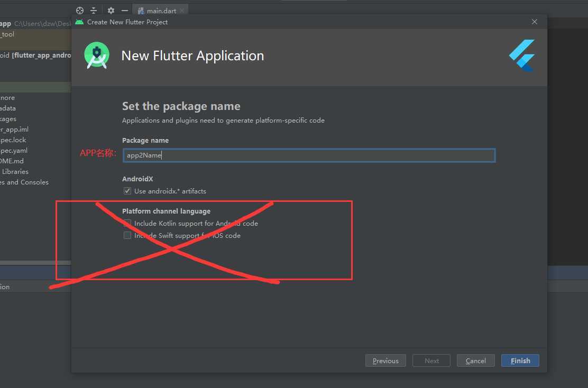Image resolution: width=588 pixels, height=388 pixels.
Task: Click the collapse all icon in project panel
Action: coord(94,11)
